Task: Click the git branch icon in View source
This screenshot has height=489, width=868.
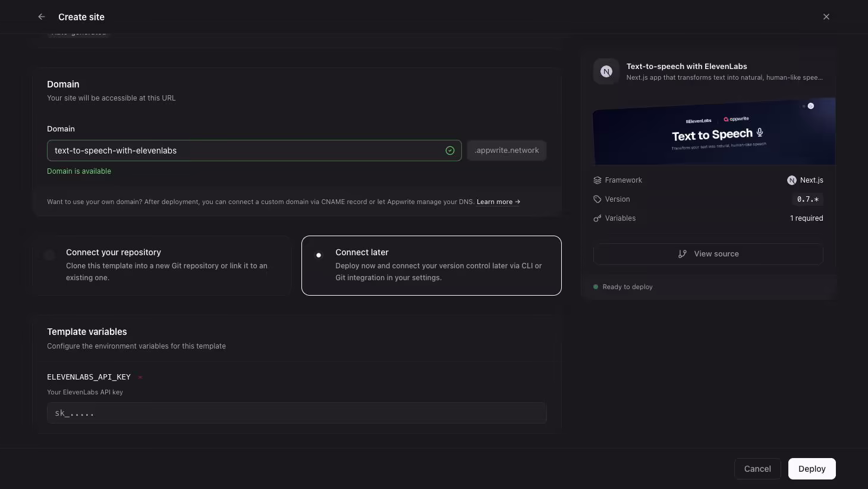Action: (683, 254)
